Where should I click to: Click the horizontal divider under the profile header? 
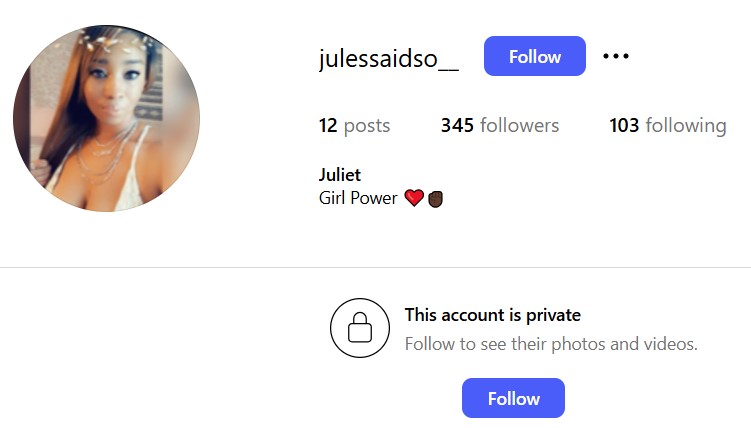376,267
